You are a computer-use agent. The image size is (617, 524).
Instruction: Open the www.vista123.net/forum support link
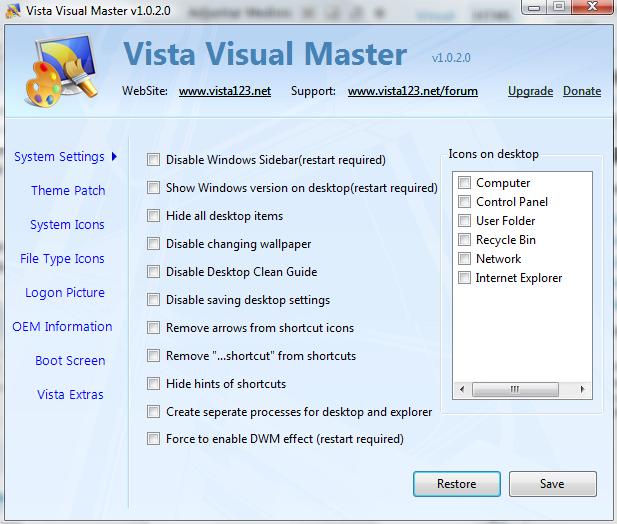(x=413, y=91)
